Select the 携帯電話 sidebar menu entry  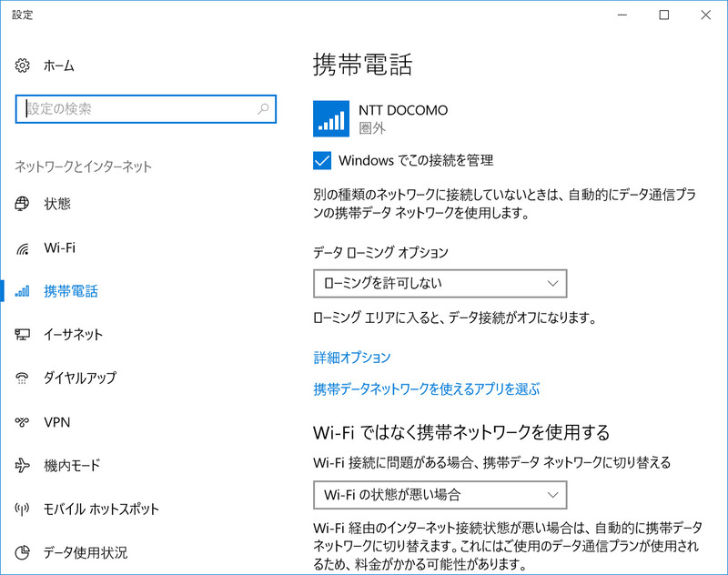click(66, 291)
